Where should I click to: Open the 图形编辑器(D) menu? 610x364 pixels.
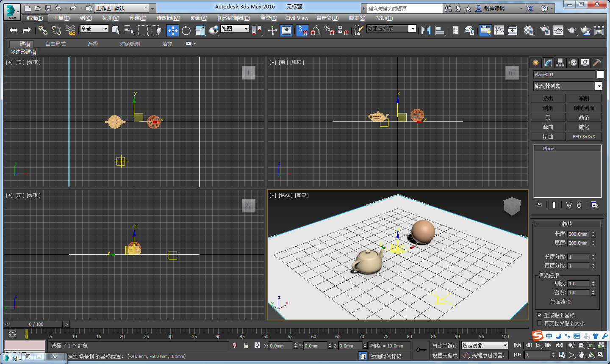click(234, 18)
